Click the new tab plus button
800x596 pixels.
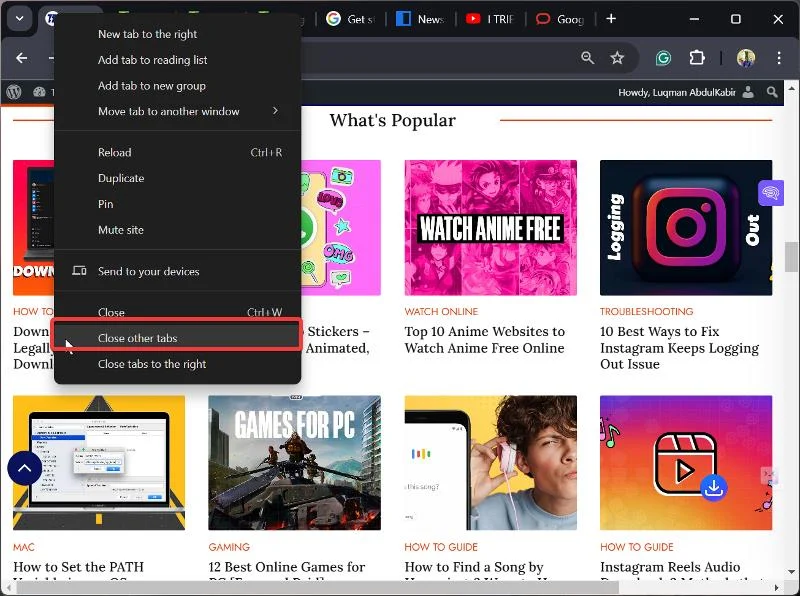[x=611, y=19]
